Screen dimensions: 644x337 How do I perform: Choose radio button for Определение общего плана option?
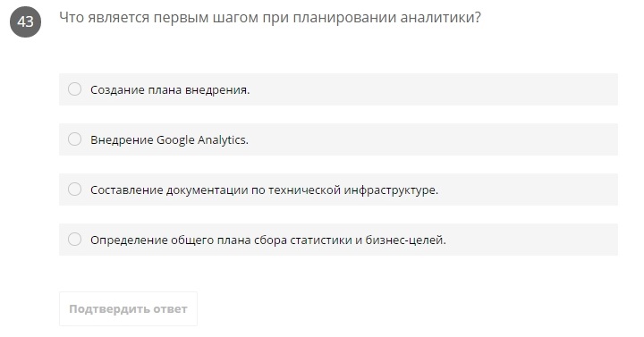coord(75,240)
